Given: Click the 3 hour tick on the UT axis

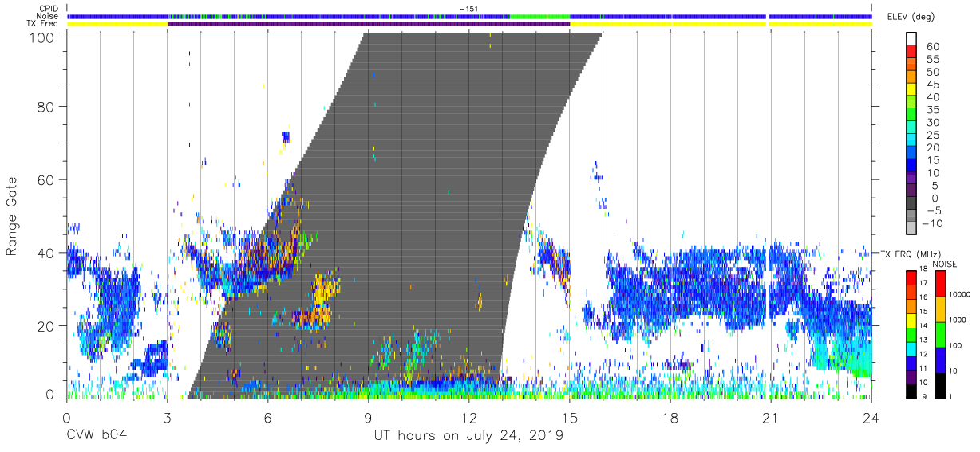Looking at the screenshot, I should [x=166, y=417].
